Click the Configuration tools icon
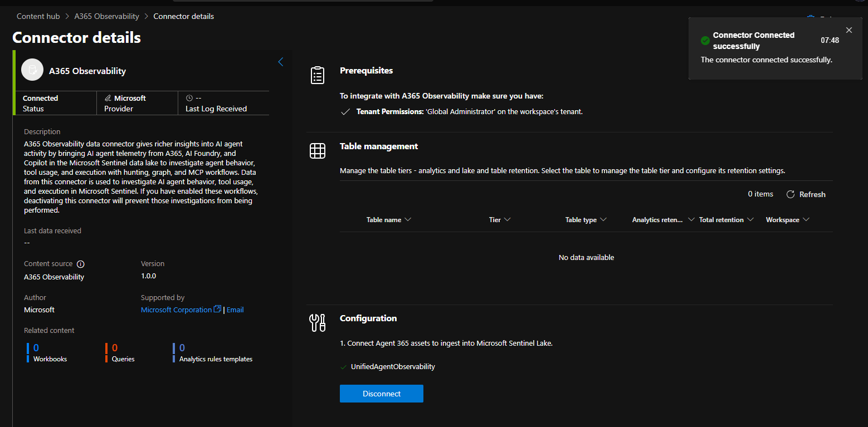Viewport: 868px width, 427px height. (x=318, y=323)
